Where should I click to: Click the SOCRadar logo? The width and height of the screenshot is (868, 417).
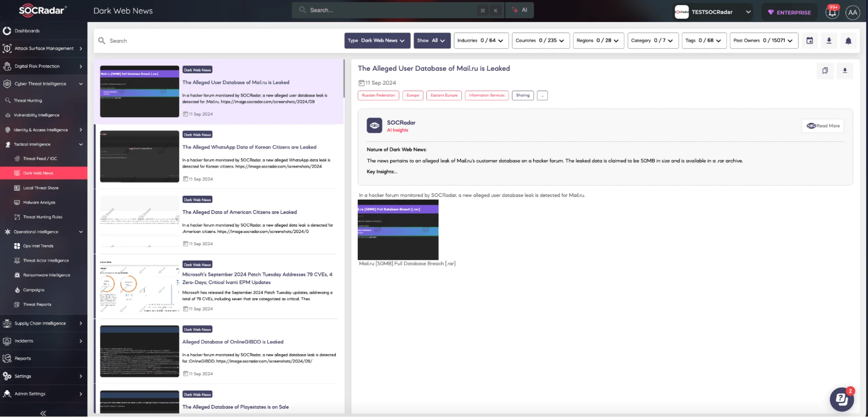tap(43, 10)
